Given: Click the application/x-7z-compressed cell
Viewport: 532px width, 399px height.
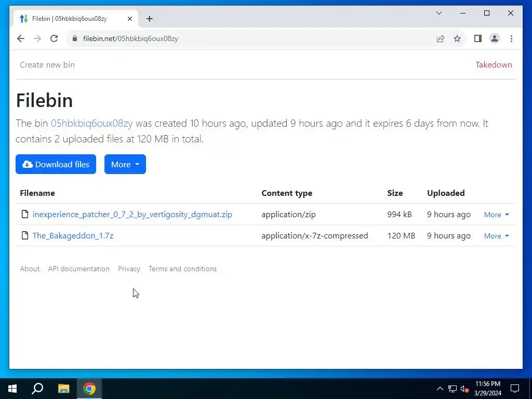Looking at the screenshot, I should (x=314, y=236).
